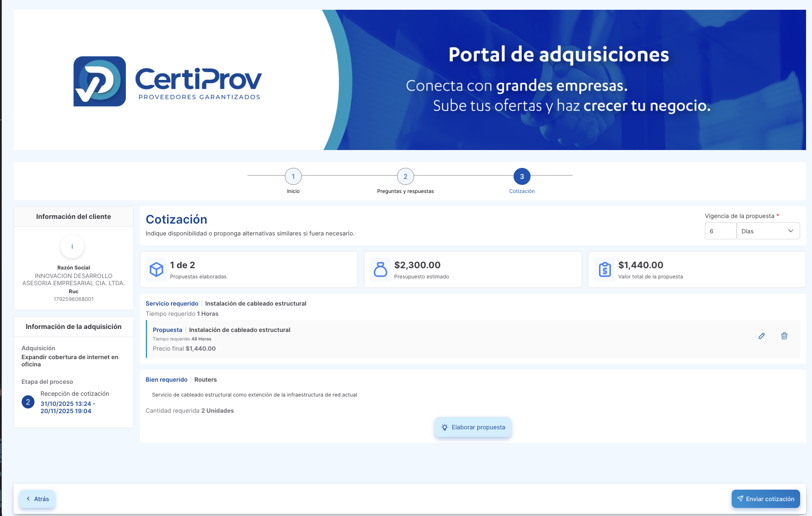Click the Elaborar propuesta button
The height and width of the screenshot is (516, 812).
point(473,427)
